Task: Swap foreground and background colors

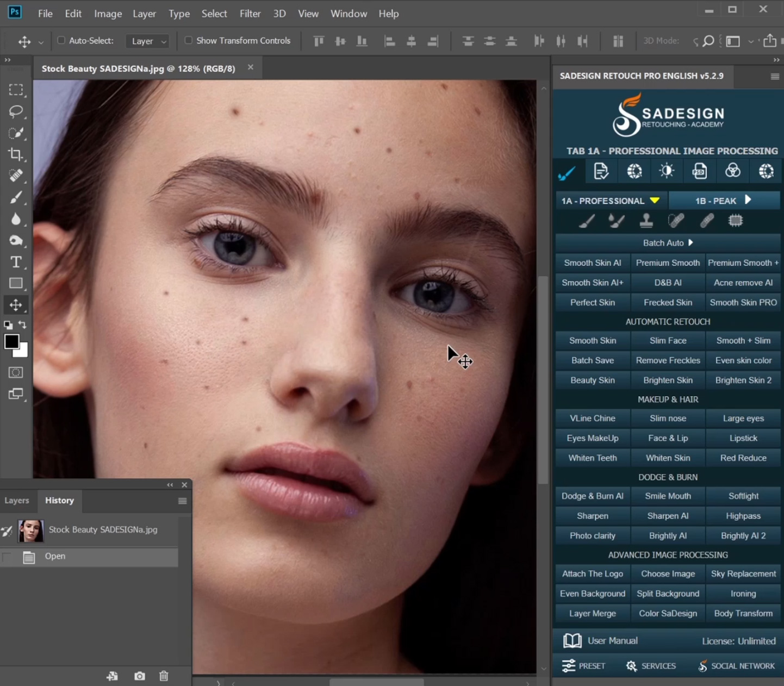Action: point(23,325)
